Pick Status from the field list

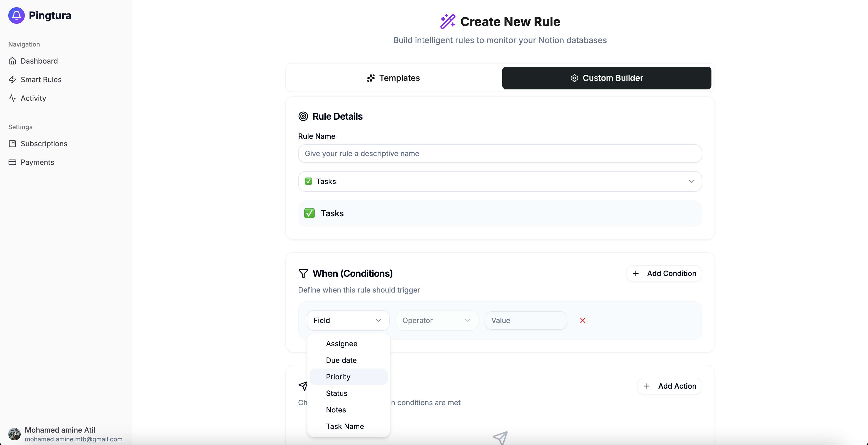point(336,393)
